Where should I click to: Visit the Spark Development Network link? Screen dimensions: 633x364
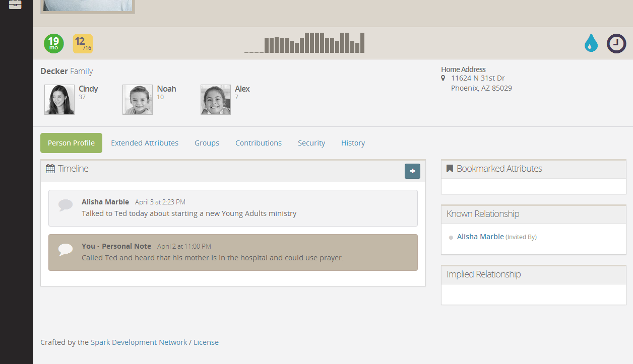139,342
